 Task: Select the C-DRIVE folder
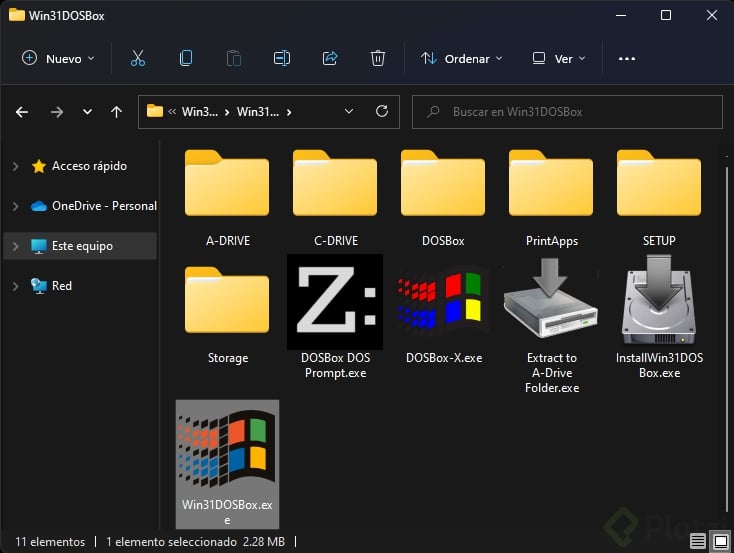tap(335, 199)
